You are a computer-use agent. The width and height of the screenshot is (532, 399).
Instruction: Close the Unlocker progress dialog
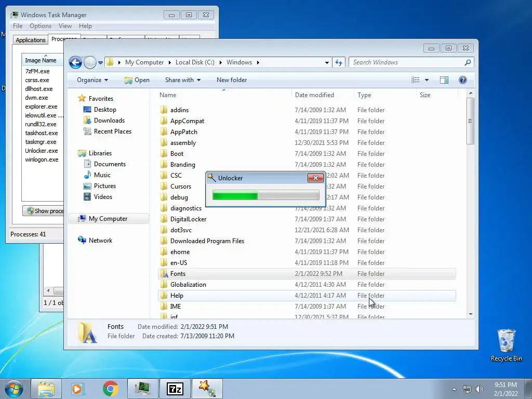(x=315, y=178)
